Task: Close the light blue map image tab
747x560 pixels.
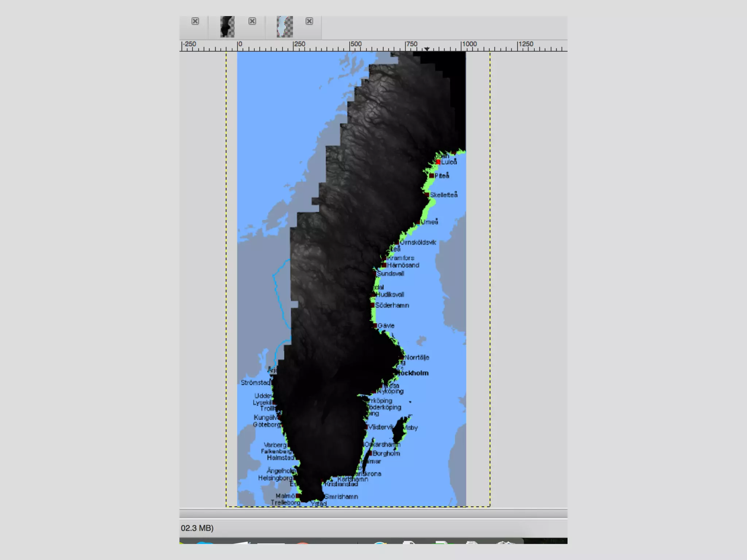Action: (x=309, y=21)
